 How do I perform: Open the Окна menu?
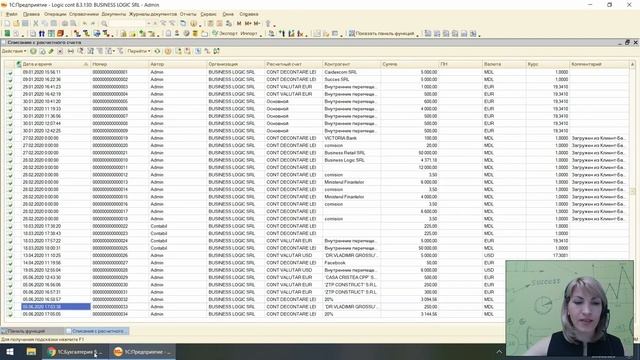[x=228, y=14]
